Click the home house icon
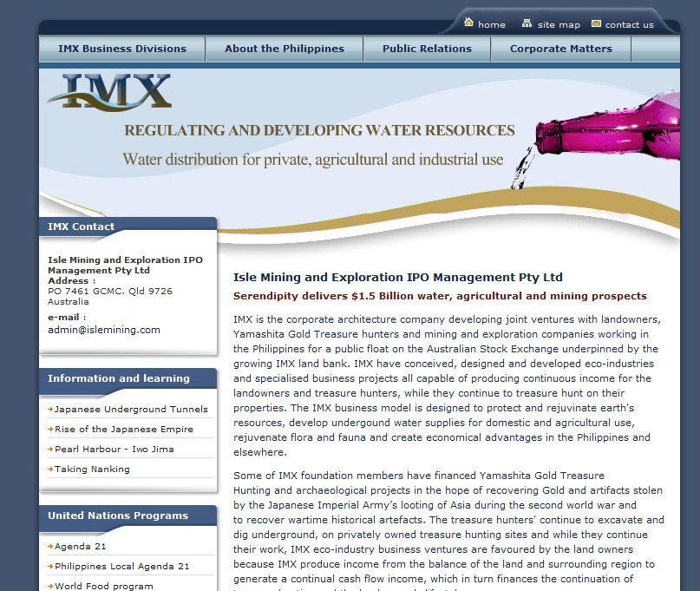Screen dimensions: 700x591 [x=468, y=22]
